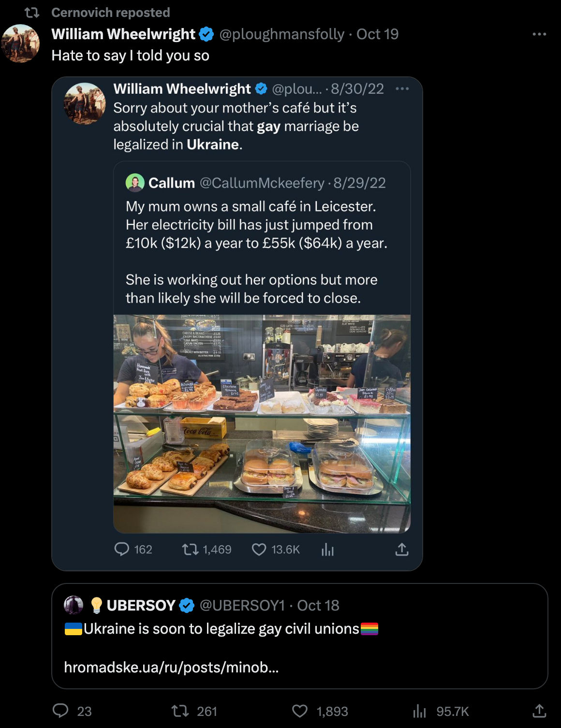Open William Wheelwright's profile avatar on main post

pyautogui.click(x=20, y=44)
